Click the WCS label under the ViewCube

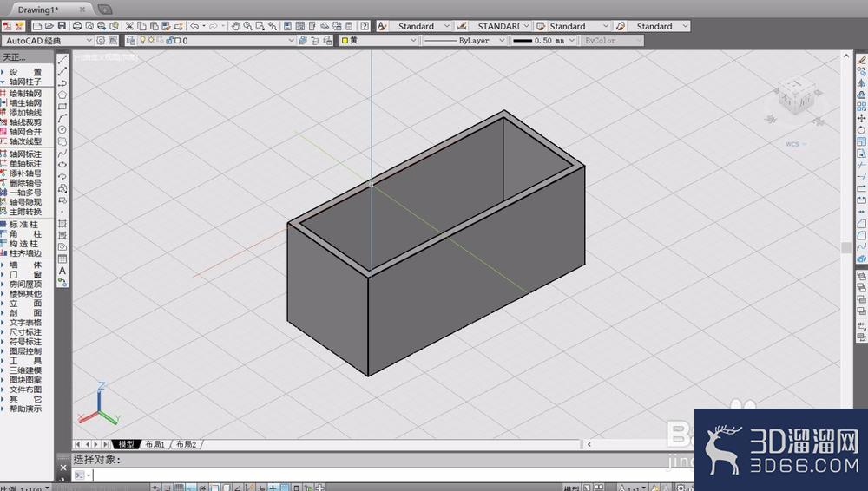(792, 144)
